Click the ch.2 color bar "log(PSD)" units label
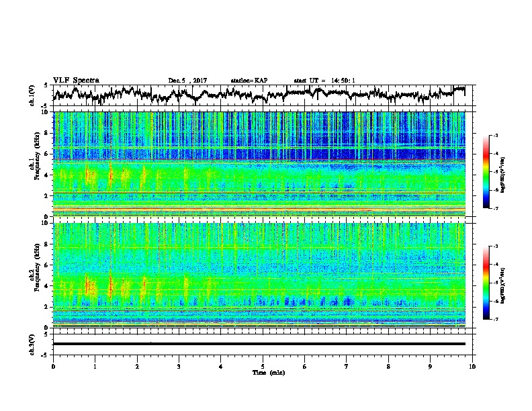 coord(503,285)
